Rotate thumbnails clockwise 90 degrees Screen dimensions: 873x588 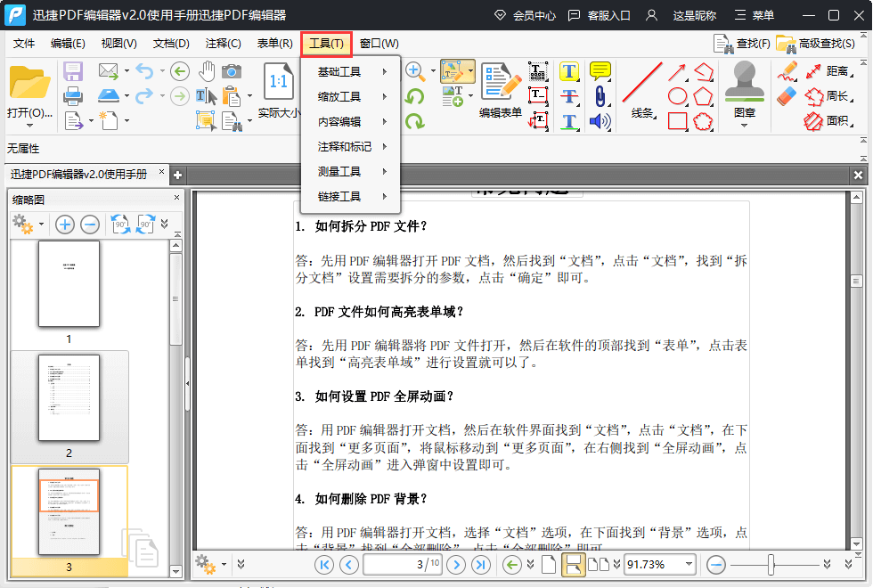click(146, 225)
